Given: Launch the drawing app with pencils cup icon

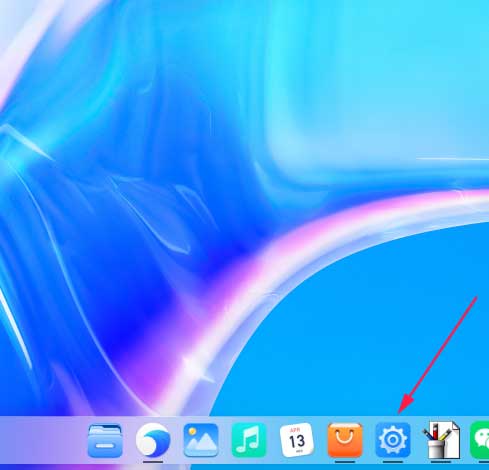Looking at the screenshot, I should pos(441,440).
